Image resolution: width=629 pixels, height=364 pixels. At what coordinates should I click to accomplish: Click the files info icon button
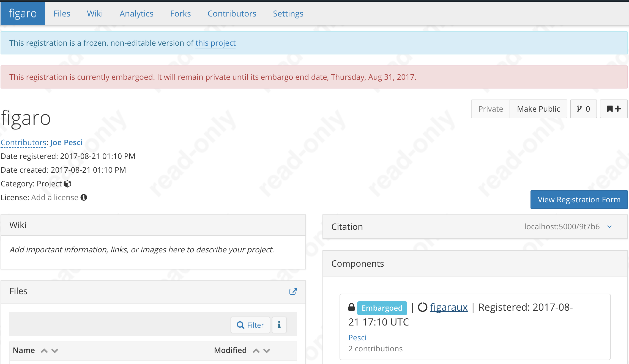pyautogui.click(x=279, y=325)
